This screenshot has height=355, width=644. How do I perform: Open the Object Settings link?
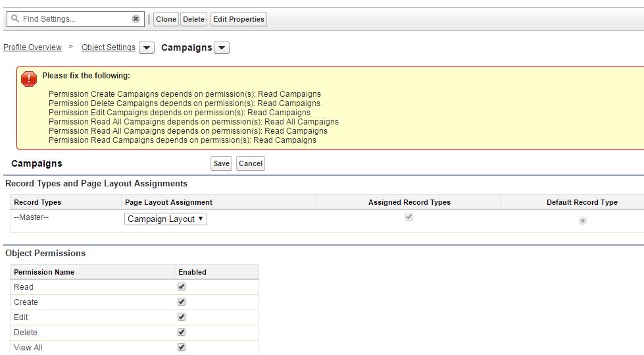pyautogui.click(x=109, y=47)
